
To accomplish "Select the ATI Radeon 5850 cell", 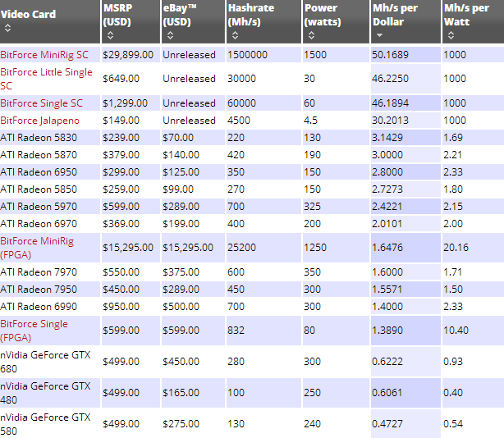I will (50, 189).
